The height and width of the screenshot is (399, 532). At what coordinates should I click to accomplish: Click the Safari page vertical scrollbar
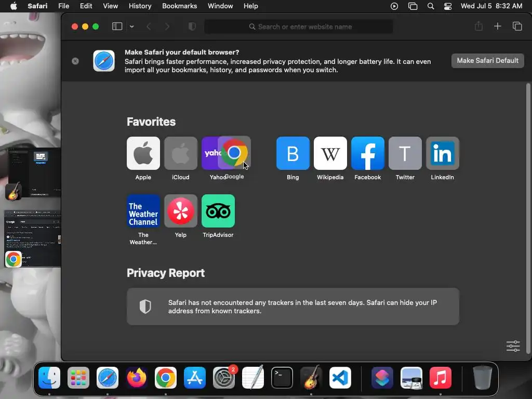coord(528,219)
